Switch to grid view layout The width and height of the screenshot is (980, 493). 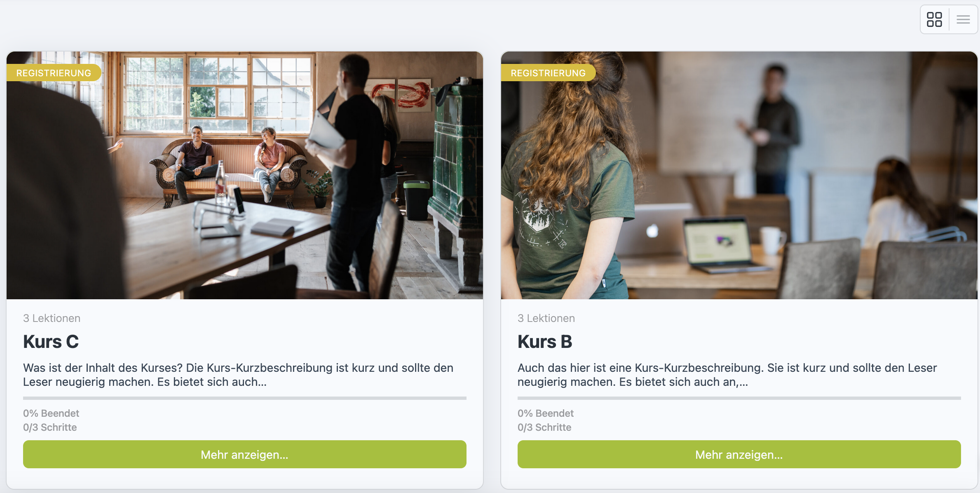pyautogui.click(x=934, y=19)
